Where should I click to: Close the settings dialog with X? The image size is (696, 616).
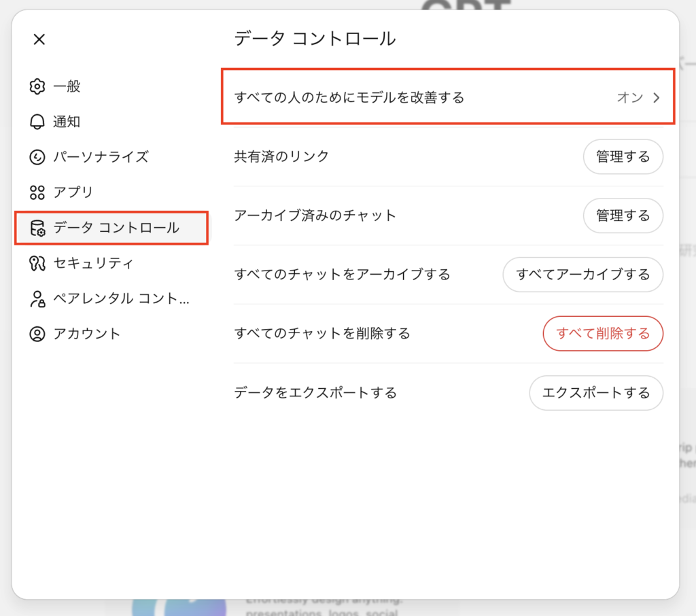point(39,39)
